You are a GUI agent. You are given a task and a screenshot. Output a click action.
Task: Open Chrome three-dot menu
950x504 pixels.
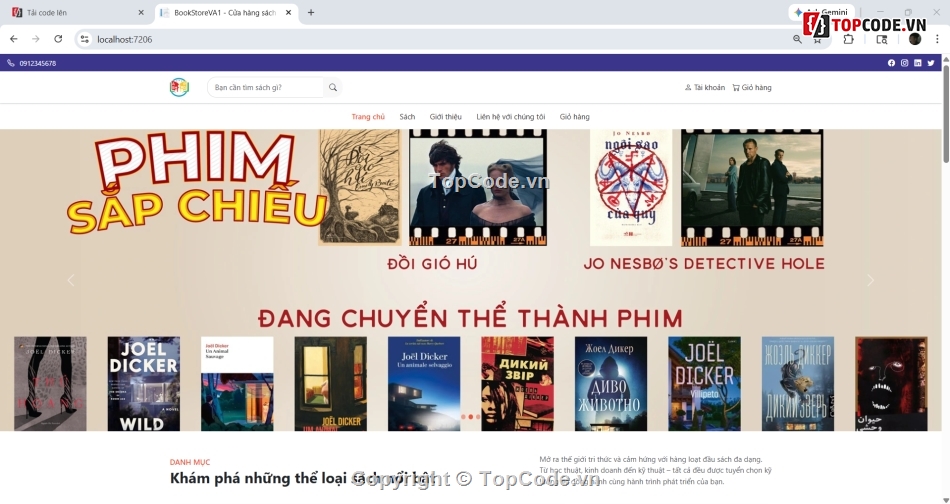937,39
